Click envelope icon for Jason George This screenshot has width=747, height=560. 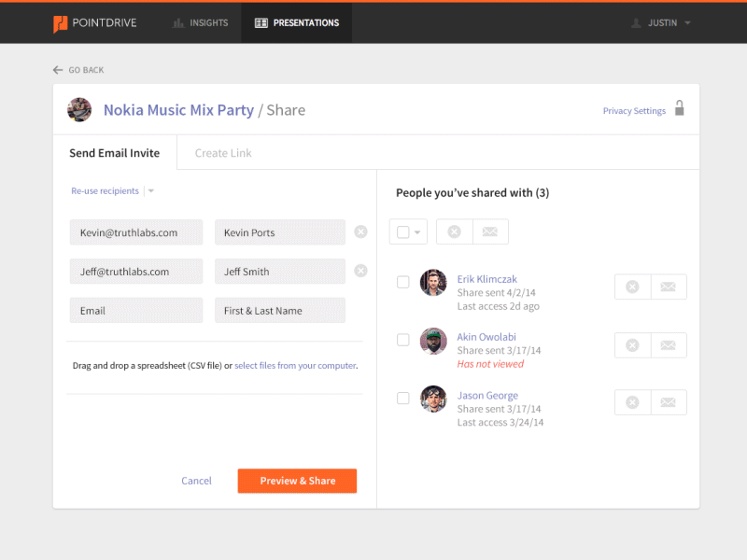[668, 403]
